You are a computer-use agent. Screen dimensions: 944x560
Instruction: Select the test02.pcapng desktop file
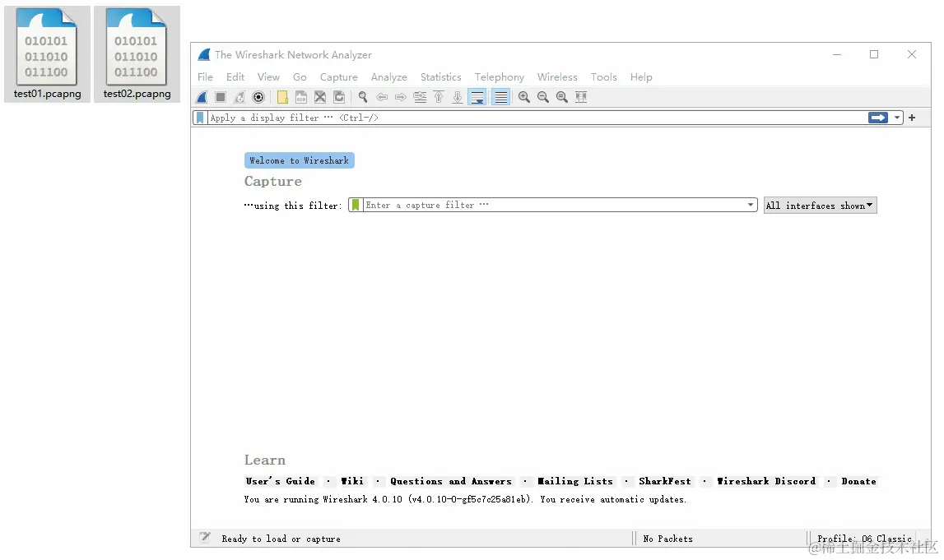click(137, 53)
